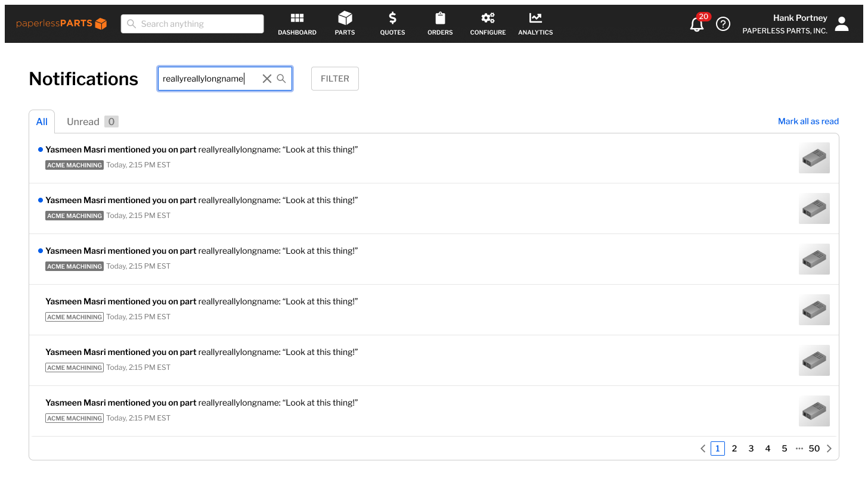Open Configure using the gears icon

488,23
